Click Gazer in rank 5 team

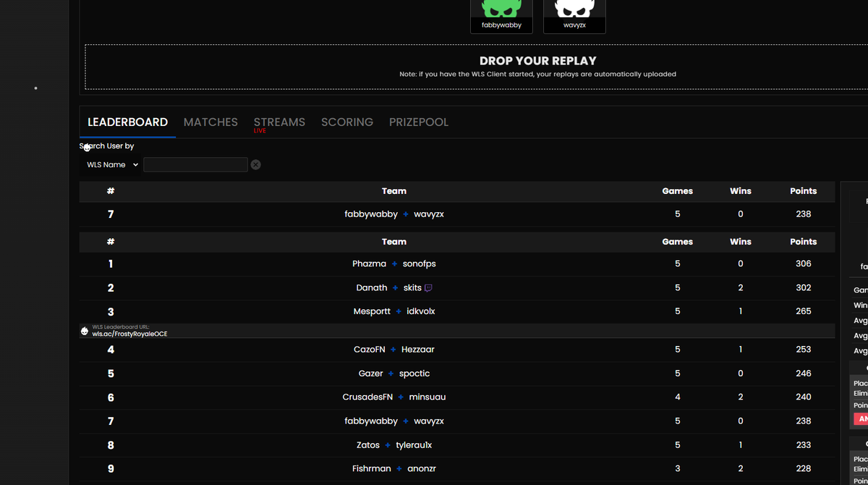click(x=371, y=374)
